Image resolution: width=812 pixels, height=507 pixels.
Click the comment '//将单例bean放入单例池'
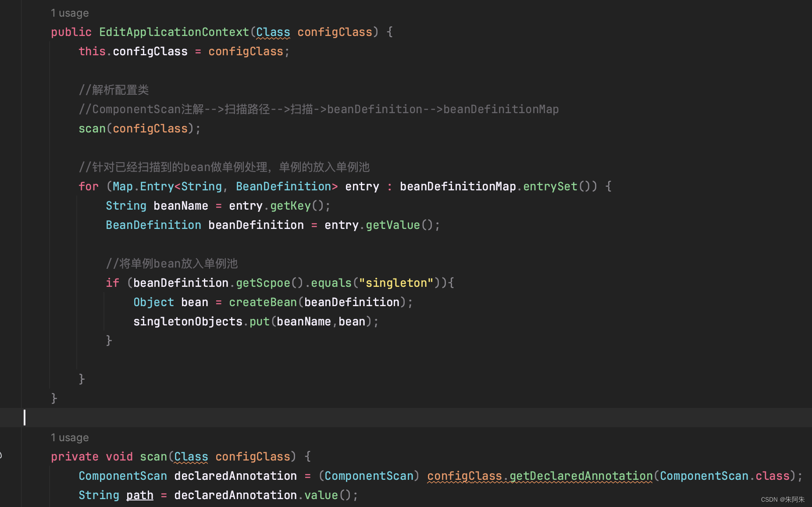point(172,264)
